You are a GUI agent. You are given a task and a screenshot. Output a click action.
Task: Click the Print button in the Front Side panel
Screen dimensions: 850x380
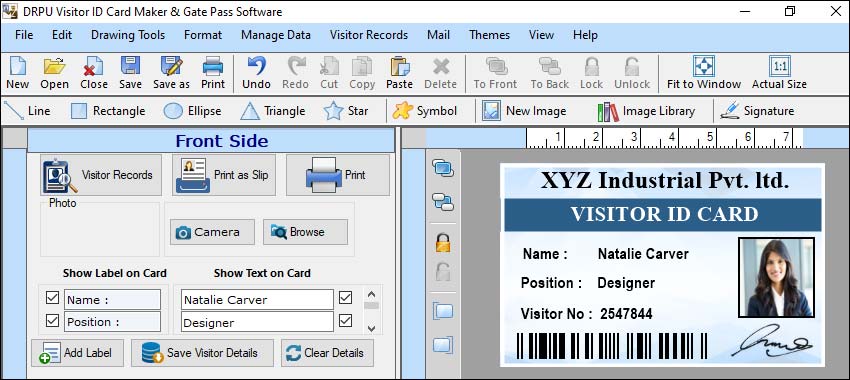coord(338,175)
